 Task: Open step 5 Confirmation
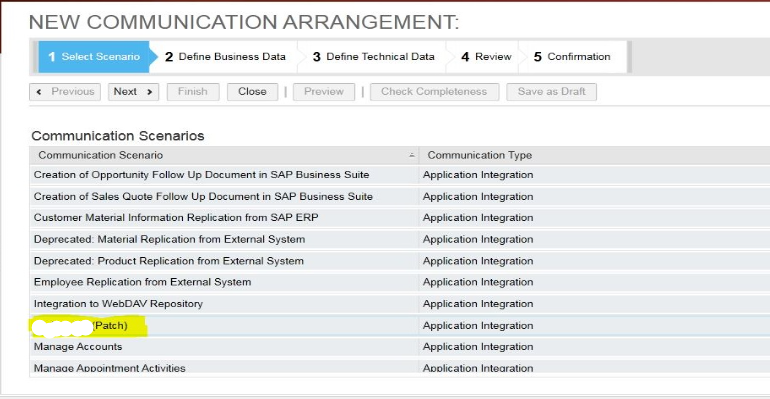(x=572, y=57)
